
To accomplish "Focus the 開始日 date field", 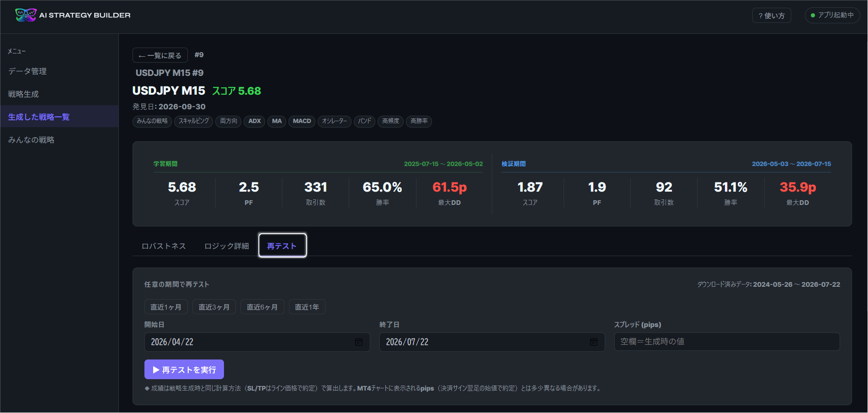I will click(257, 342).
